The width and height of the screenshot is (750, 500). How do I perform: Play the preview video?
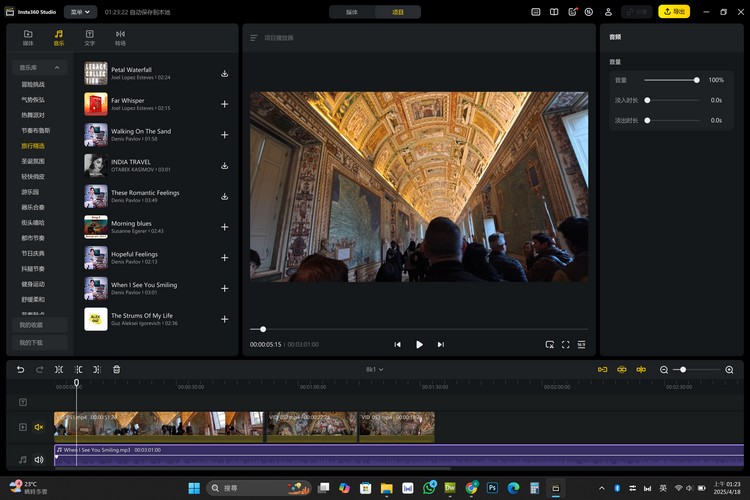(419, 344)
